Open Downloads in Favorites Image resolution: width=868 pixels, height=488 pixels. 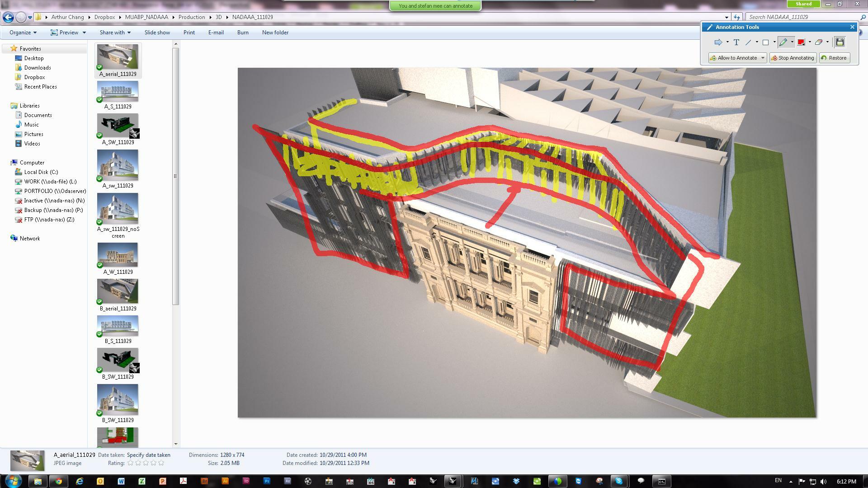[38, 68]
